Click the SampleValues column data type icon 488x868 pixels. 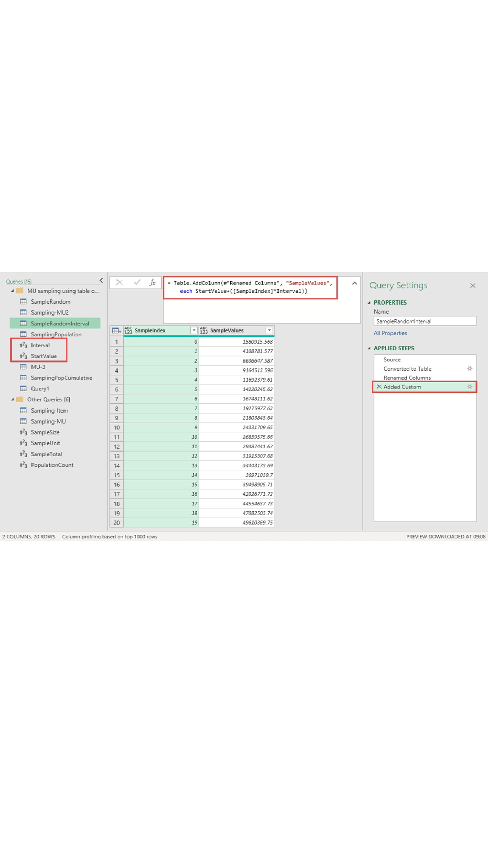(204, 331)
